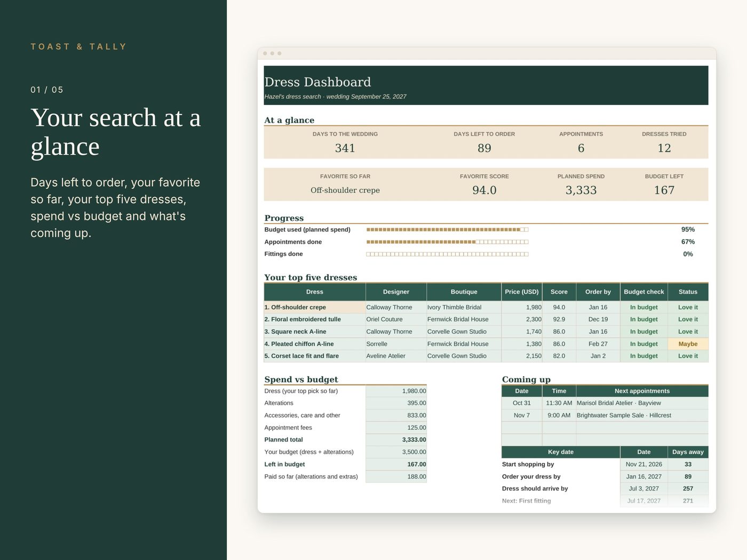This screenshot has height=560, width=747.
Task: Click the Boutique column header
Action: click(464, 292)
